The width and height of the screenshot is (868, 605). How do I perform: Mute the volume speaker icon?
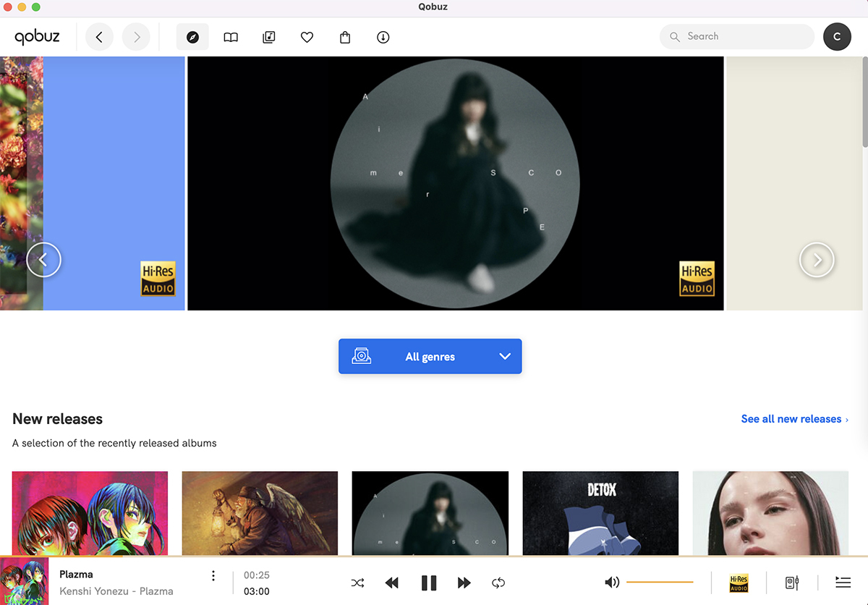pyautogui.click(x=612, y=582)
